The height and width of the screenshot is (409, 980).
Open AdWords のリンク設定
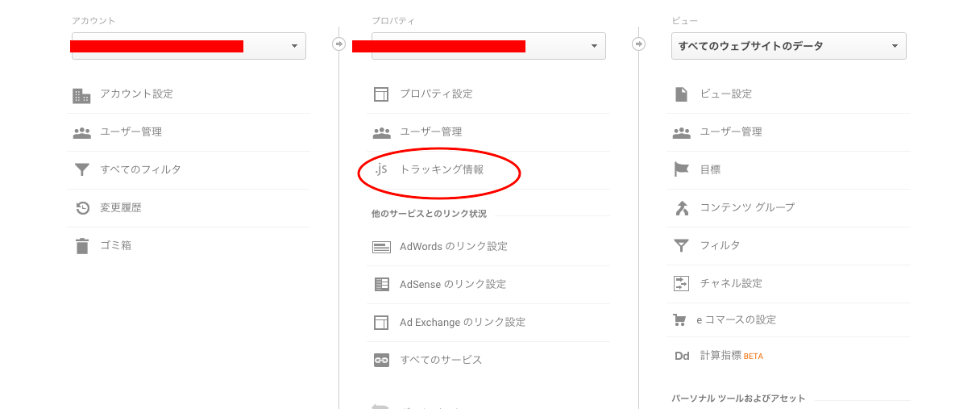point(453,247)
